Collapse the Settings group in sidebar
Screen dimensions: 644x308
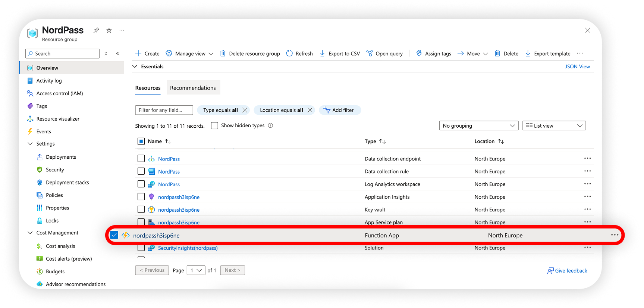click(x=30, y=144)
